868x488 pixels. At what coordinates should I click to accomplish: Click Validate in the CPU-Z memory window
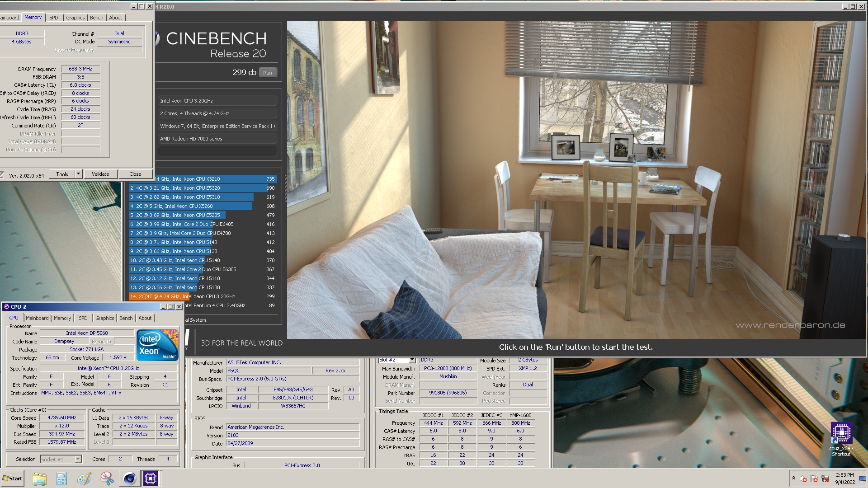pos(100,174)
